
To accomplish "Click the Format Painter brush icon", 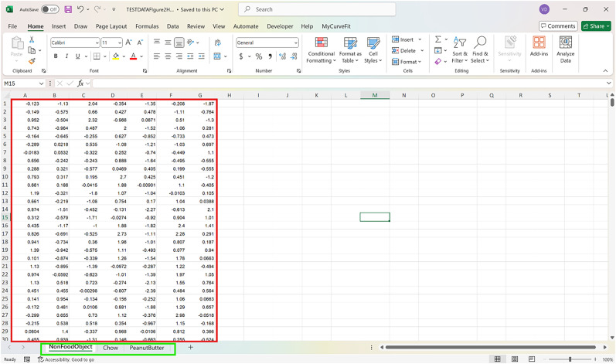I will [32, 62].
